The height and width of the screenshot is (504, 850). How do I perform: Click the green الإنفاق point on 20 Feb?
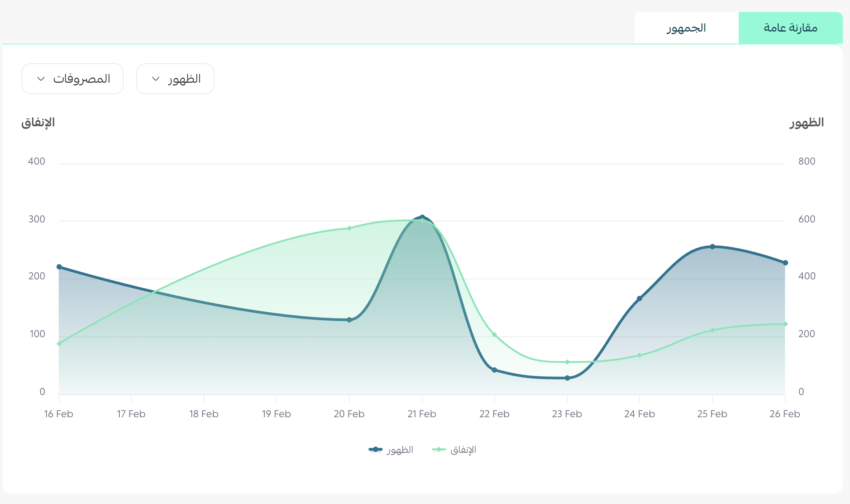pyautogui.click(x=349, y=228)
